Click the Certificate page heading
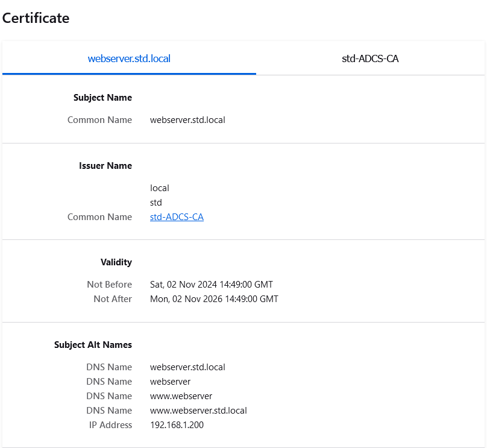This screenshot has height=448, width=487. click(x=36, y=18)
